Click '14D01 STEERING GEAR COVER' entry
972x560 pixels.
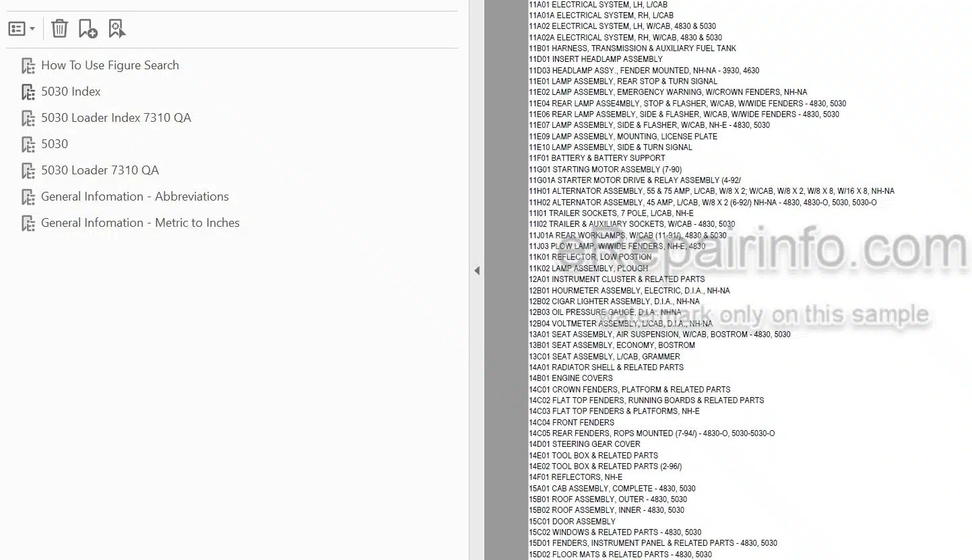(x=585, y=444)
